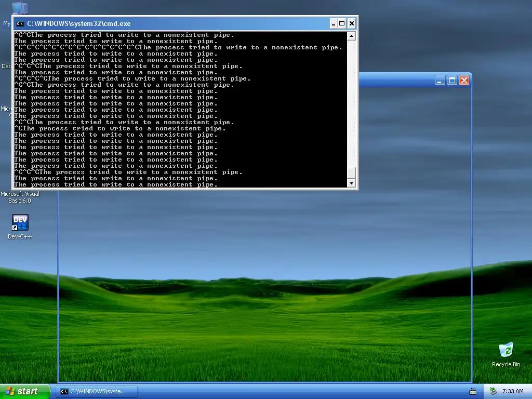
Task: Click the Microsoft Visual Basic 6.0 icon label
Action: [20, 197]
